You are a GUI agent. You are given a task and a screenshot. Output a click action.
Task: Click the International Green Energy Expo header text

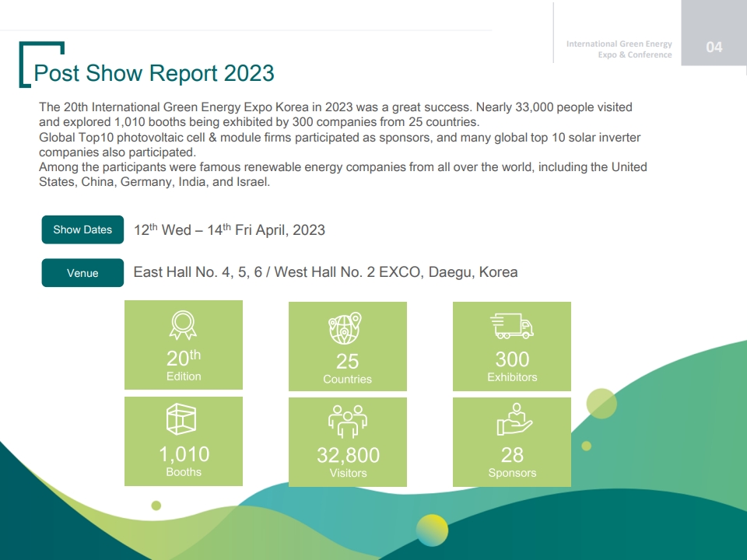[x=619, y=49]
